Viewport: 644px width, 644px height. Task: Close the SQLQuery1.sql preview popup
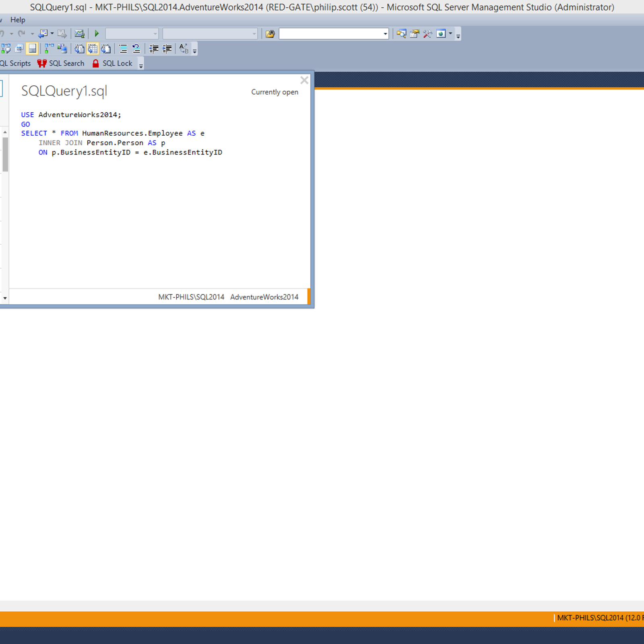point(304,80)
